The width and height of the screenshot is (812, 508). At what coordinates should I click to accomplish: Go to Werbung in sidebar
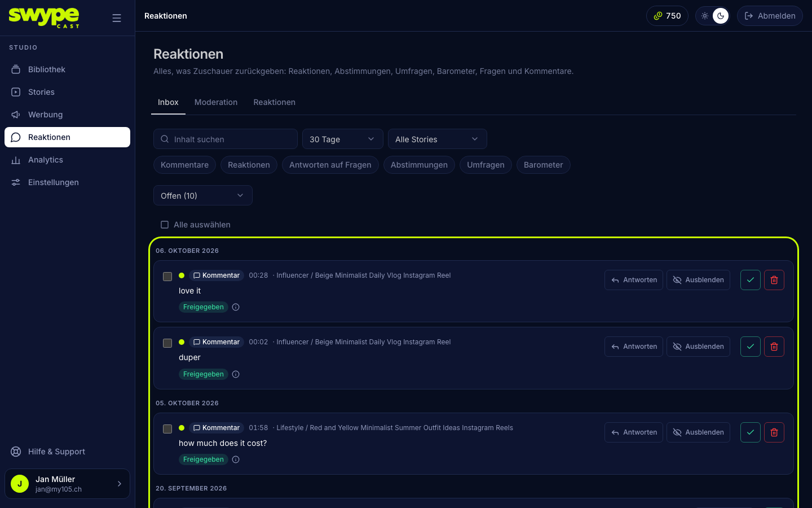pos(67,115)
